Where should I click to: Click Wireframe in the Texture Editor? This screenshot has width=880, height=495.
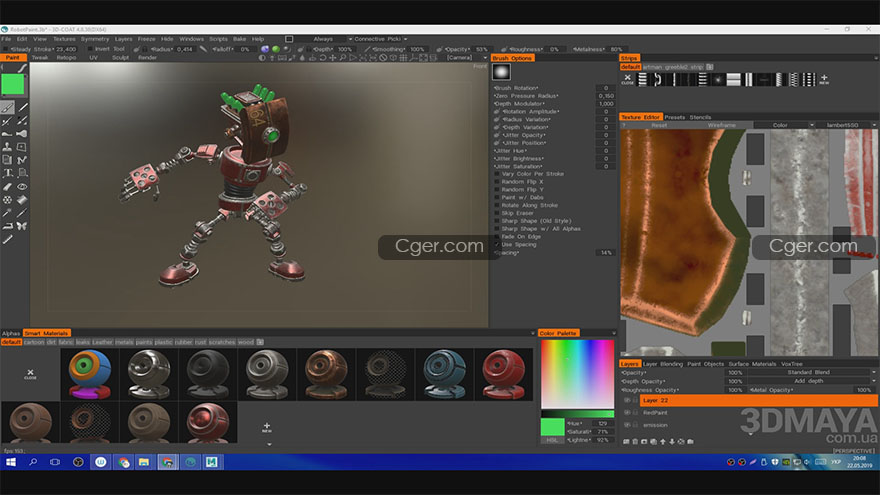[721, 125]
